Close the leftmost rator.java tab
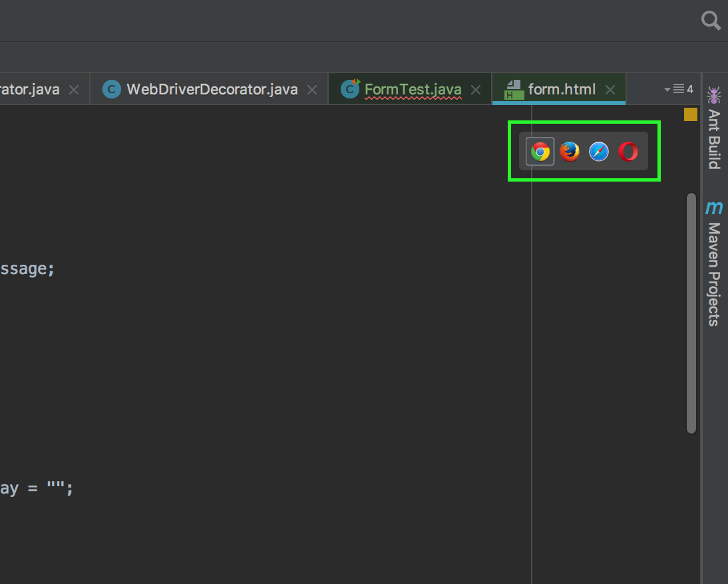 [x=74, y=89]
